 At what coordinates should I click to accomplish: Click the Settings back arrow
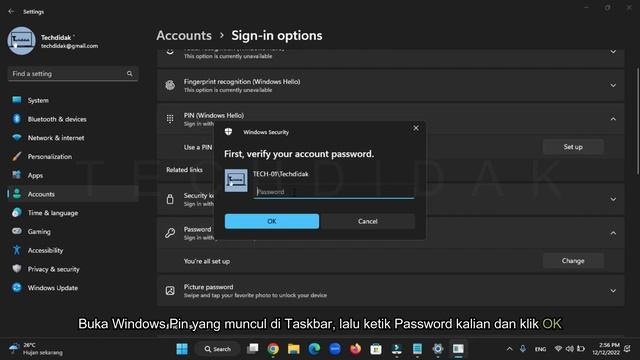click(11, 11)
